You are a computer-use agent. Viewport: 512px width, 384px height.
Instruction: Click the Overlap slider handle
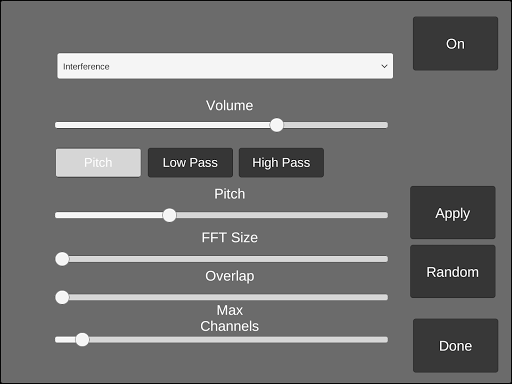coord(62,297)
